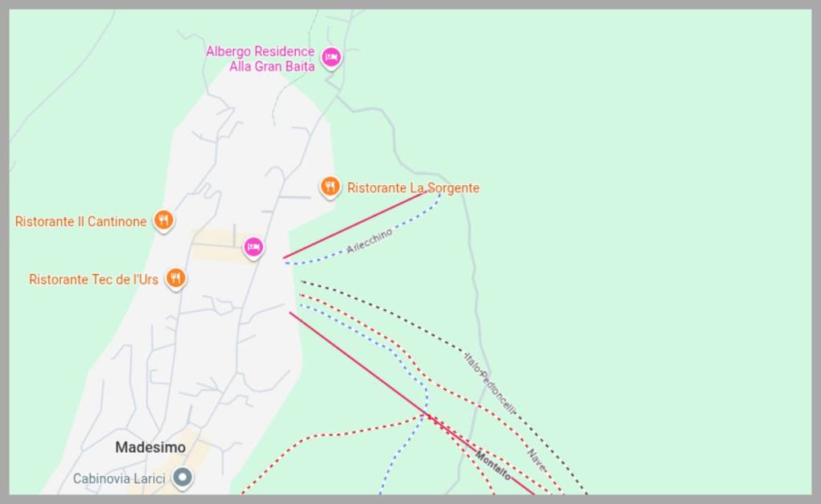Select the Ristorante Il Cantinone name label

81,221
